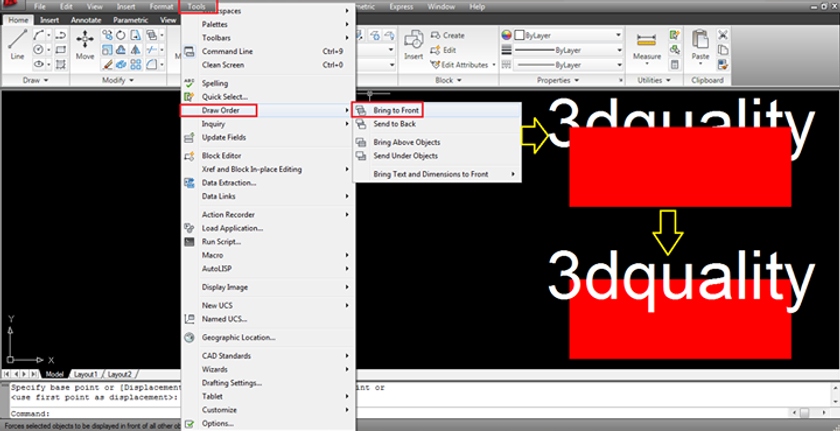This screenshot has width=840, height=431.
Task: Click the white ByLayer color swatch
Action: (519, 35)
